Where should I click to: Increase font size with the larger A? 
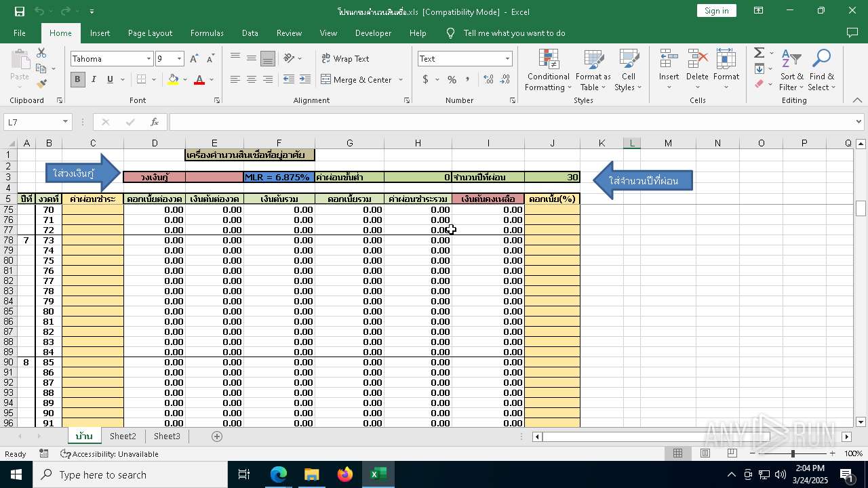coord(195,59)
